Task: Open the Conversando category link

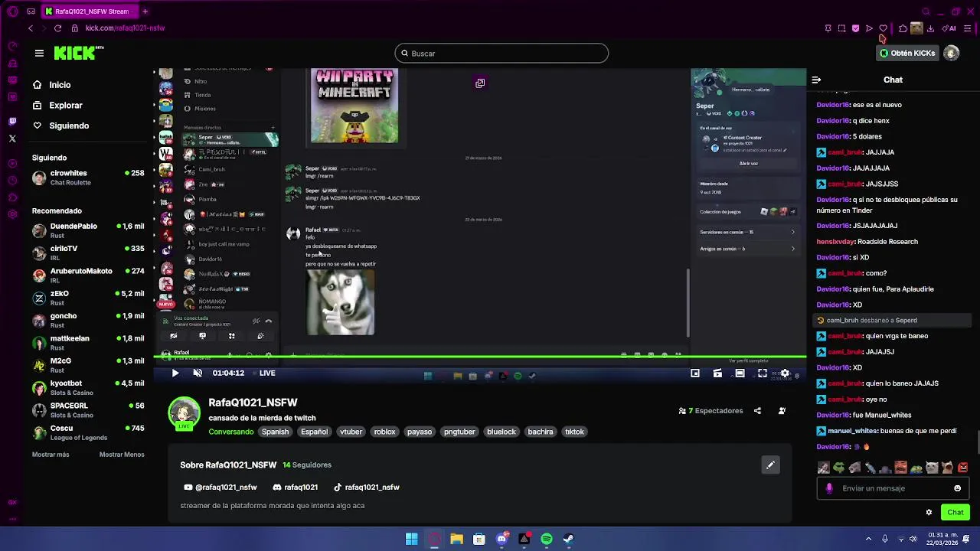Action: (x=231, y=432)
